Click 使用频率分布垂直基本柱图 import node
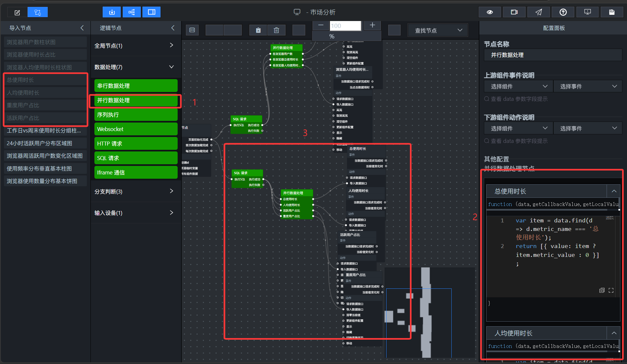The height and width of the screenshot is (364, 627). tap(45, 169)
